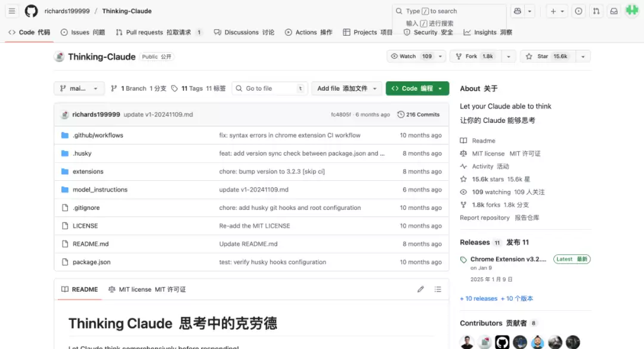Viewport: 644px width, 349px height.
Task: Open the Copilot icon in header
Action: [x=517, y=11]
